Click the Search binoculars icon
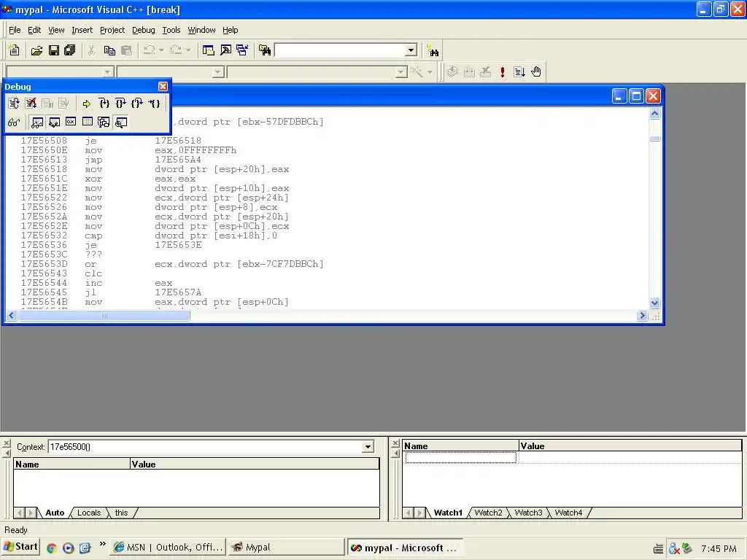Image resolution: width=747 pixels, height=560 pixels. (433, 50)
